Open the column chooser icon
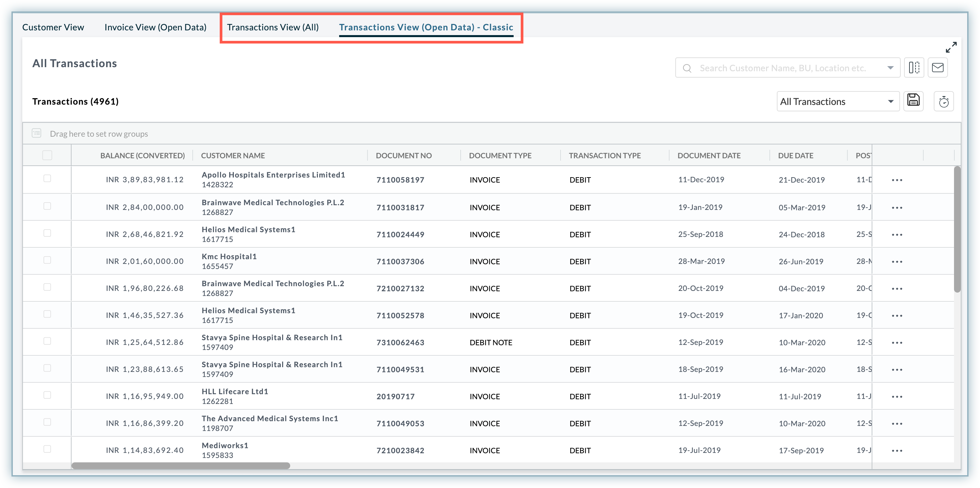 click(x=914, y=68)
